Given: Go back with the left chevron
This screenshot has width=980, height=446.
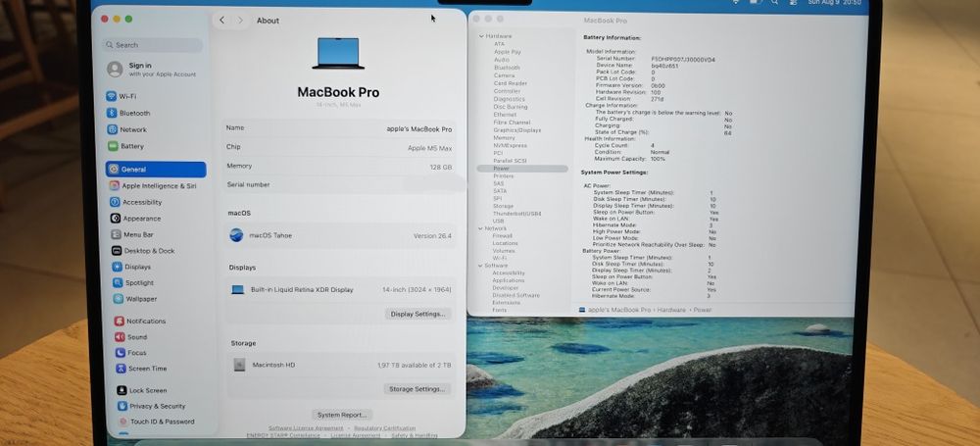Looking at the screenshot, I should pos(221,21).
